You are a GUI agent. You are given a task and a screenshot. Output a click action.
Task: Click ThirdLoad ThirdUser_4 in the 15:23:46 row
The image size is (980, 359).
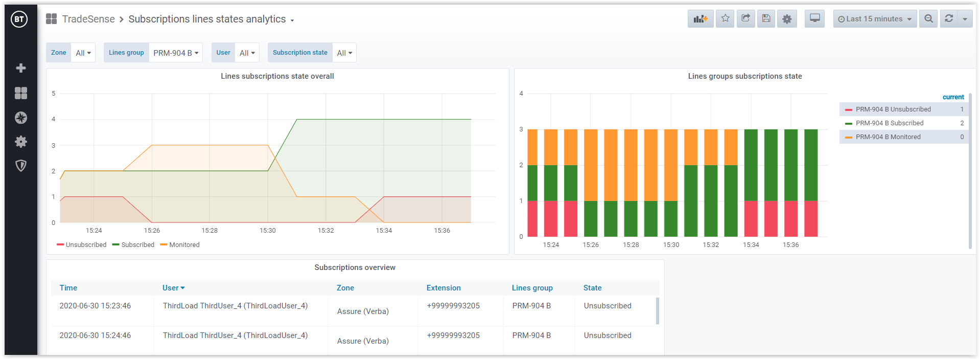235,306
